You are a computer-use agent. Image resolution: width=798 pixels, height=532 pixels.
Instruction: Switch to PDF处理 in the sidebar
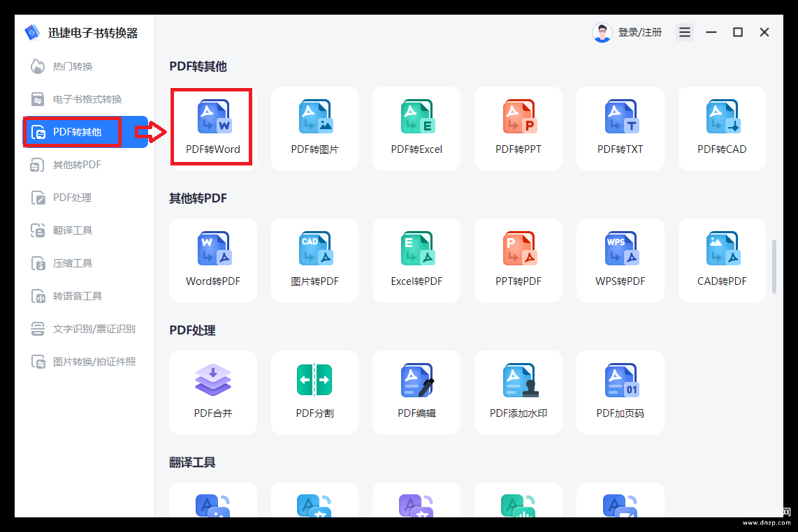(x=85, y=198)
